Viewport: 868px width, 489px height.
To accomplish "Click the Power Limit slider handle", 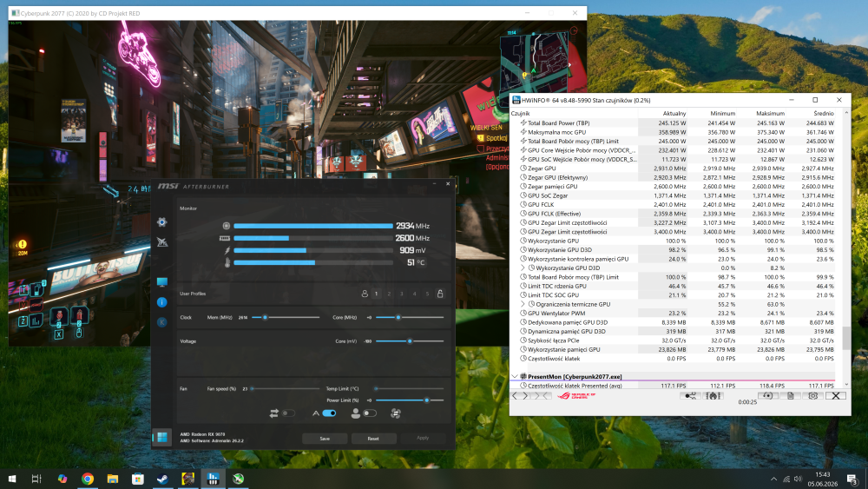I will click(427, 400).
